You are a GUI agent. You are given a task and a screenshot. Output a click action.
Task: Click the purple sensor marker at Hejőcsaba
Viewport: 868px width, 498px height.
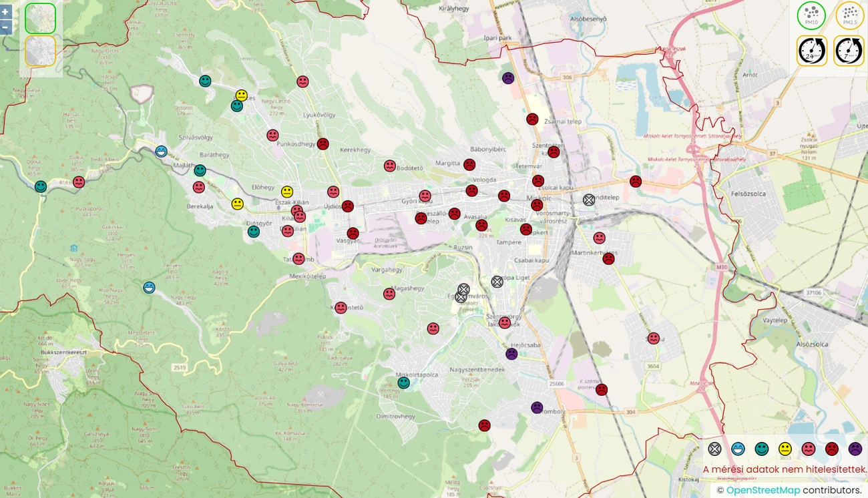tap(511, 354)
